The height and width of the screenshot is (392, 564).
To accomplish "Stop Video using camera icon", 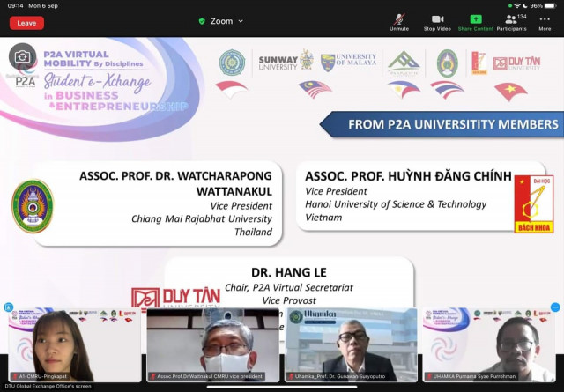I will (x=437, y=19).
